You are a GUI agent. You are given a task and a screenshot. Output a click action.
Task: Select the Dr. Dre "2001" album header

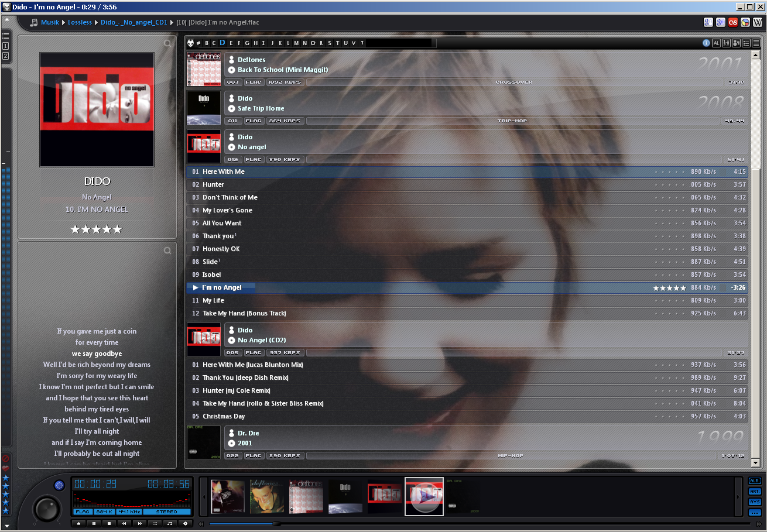pos(467,442)
